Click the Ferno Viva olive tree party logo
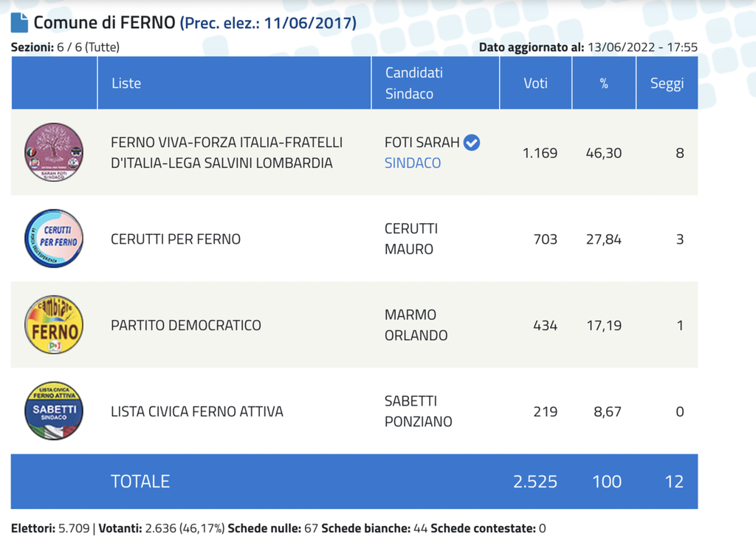Screen dimensions: 756x543 click(x=54, y=152)
